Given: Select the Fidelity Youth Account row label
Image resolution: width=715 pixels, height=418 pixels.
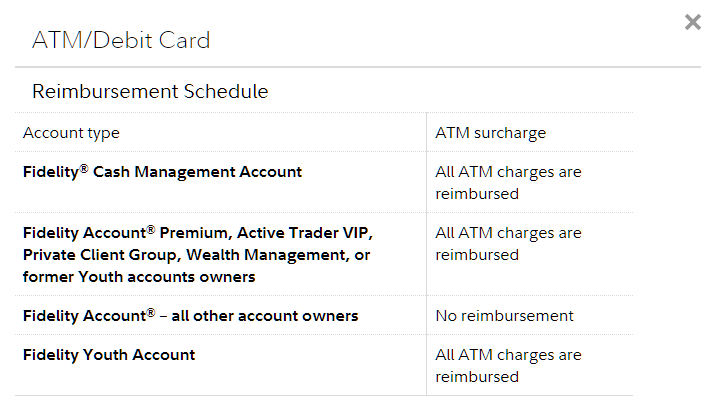Looking at the screenshot, I should click(x=109, y=355).
